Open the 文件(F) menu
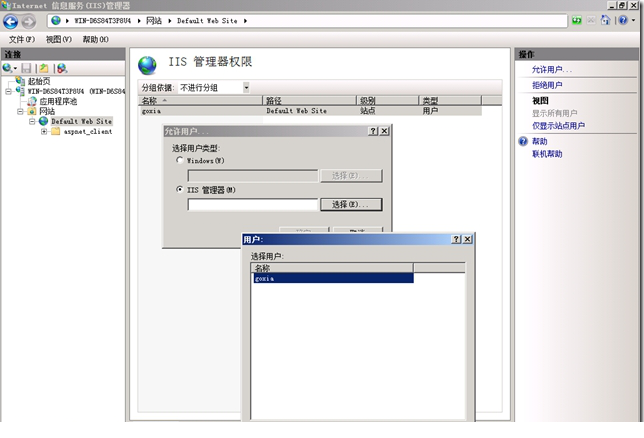Image resolution: width=644 pixels, height=438 pixels. click(22, 39)
